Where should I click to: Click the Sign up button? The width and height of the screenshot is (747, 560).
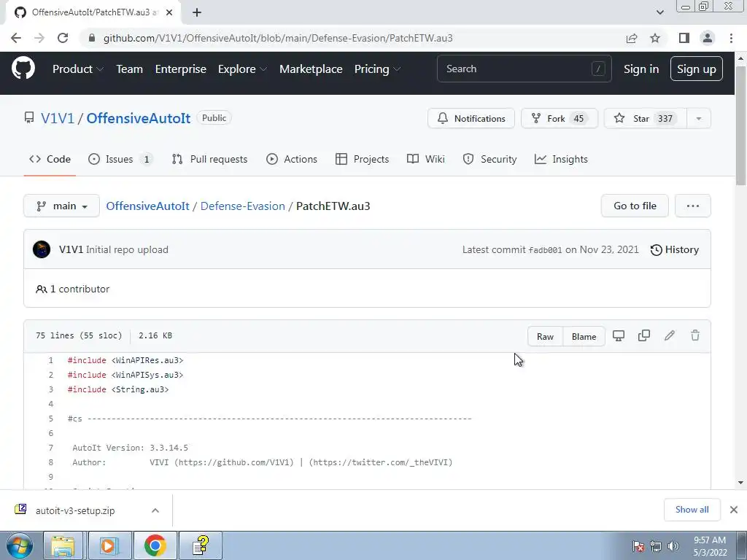point(697,69)
